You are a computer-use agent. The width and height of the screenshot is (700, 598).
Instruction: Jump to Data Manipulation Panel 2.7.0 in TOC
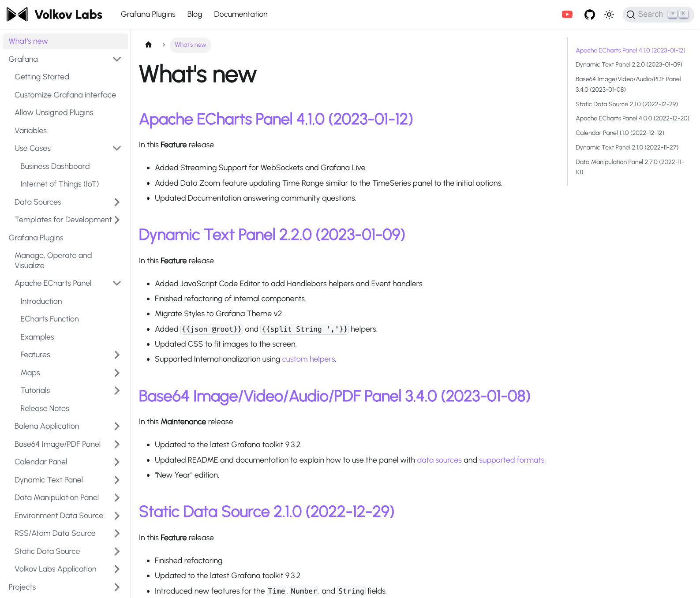pyautogui.click(x=630, y=167)
